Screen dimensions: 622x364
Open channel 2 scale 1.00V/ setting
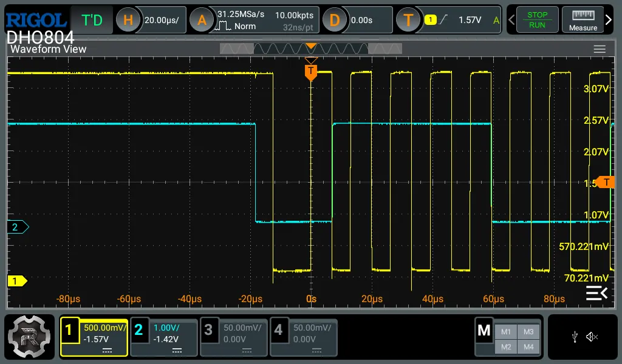point(166,328)
